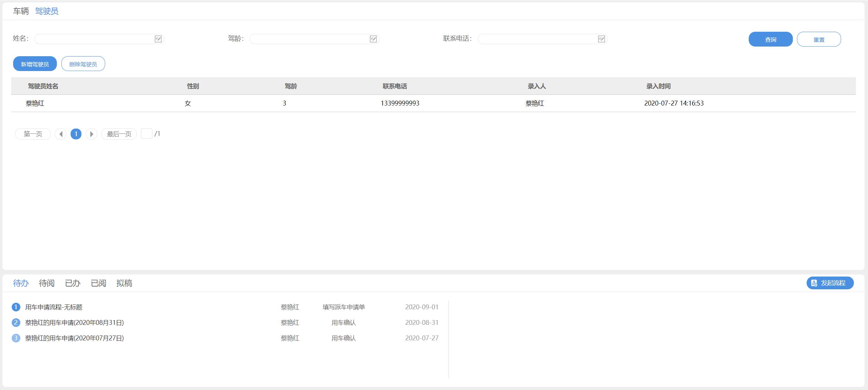Click numbered badge 2 in todo list
The width and height of the screenshot is (868, 390).
tap(16, 322)
